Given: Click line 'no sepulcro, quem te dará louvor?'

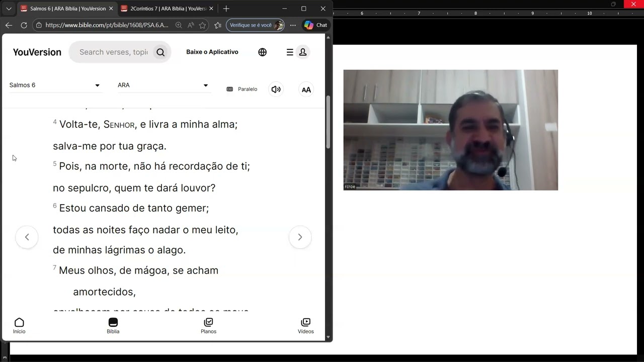Looking at the screenshot, I should pyautogui.click(x=134, y=188).
